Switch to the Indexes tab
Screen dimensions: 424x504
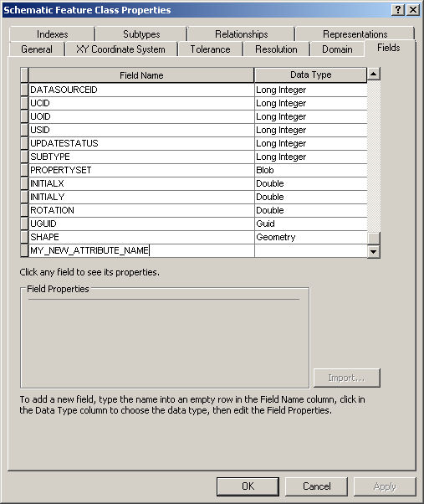53,33
